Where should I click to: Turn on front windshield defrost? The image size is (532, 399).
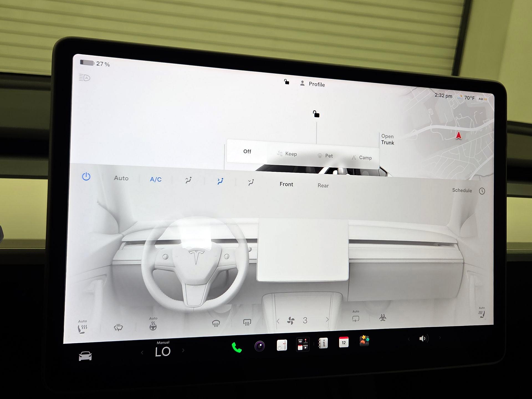tap(216, 323)
